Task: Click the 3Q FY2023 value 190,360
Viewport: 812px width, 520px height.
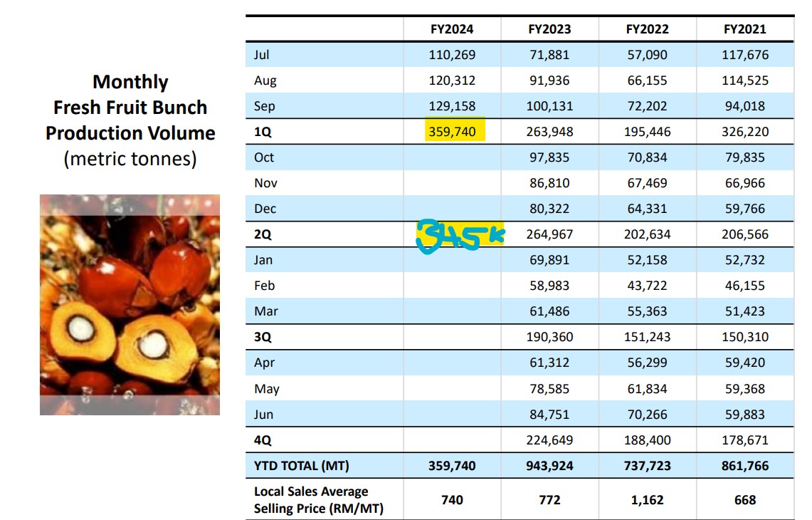Action: pyautogui.click(x=549, y=337)
